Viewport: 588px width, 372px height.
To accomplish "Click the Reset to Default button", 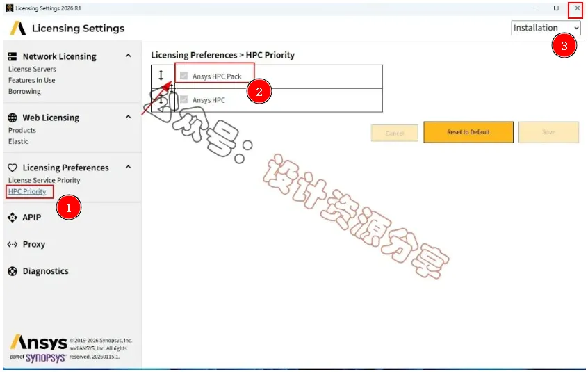I will [x=468, y=132].
